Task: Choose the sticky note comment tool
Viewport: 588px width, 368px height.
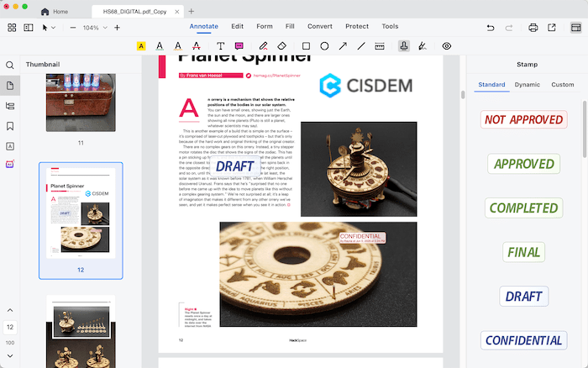Action: pos(240,46)
